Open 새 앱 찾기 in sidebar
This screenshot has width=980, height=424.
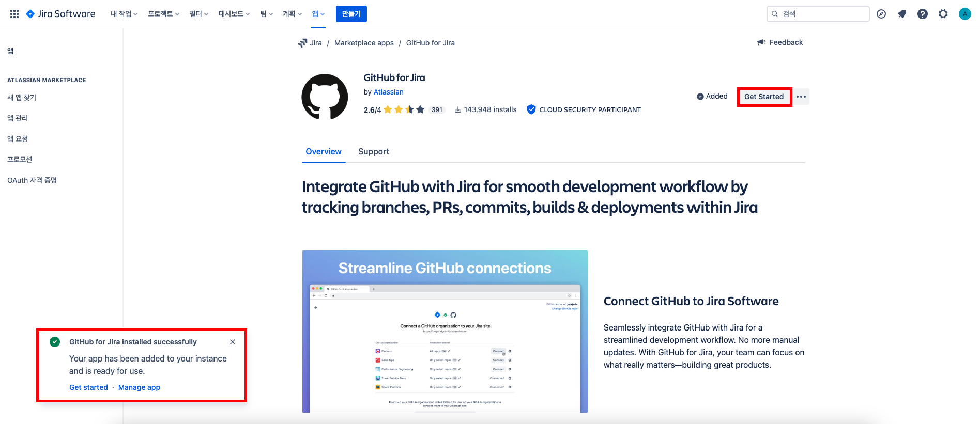22,97
